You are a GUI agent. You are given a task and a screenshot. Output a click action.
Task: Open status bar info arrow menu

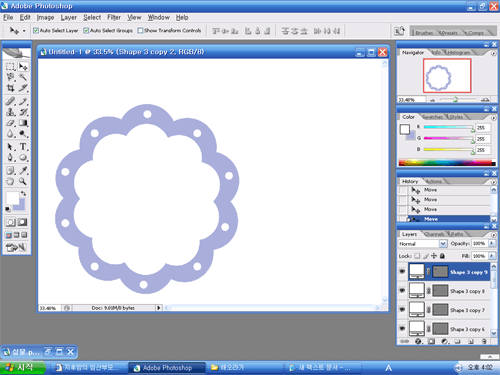[159, 308]
